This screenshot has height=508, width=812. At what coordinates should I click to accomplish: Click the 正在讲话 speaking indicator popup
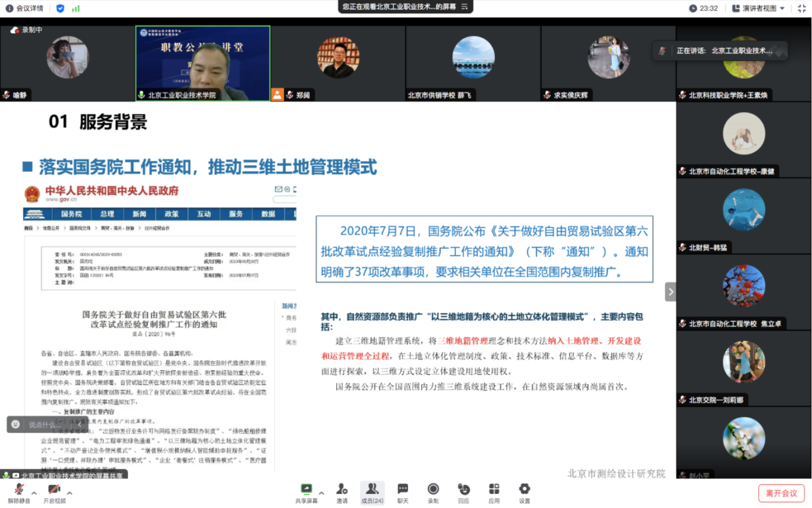point(719,51)
